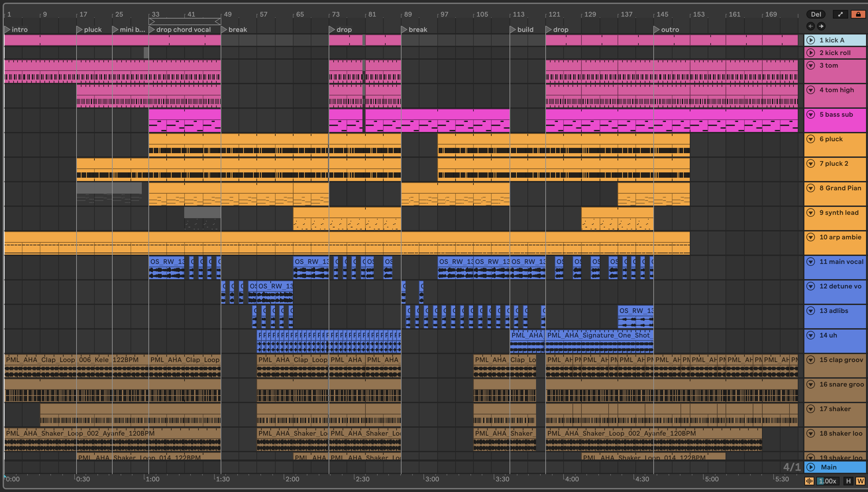Image resolution: width=868 pixels, height=492 pixels.
Task: Select the deactivated grey synth lead clip
Action: (202, 218)
